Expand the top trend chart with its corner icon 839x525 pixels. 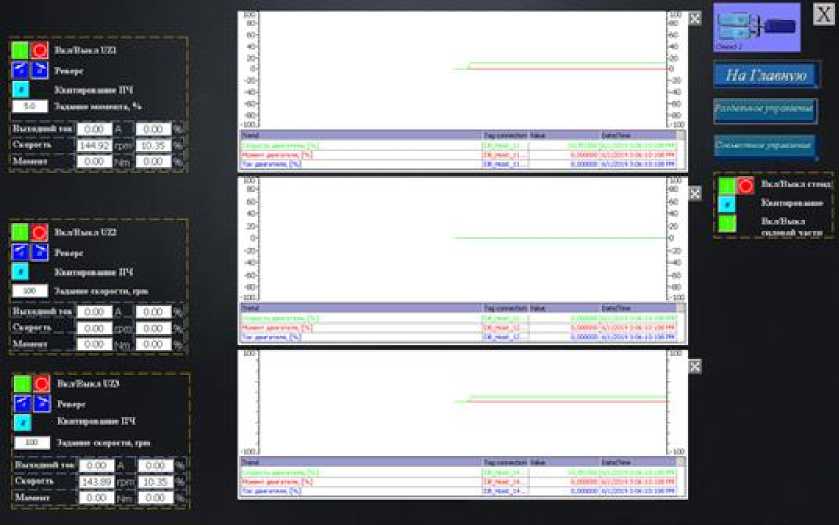click(695, 19)
